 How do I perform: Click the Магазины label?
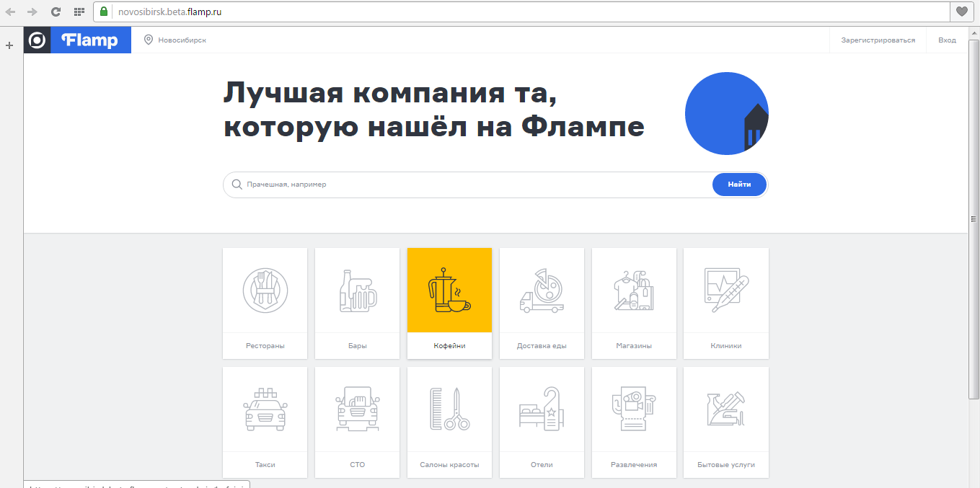[x=634, y=346]
